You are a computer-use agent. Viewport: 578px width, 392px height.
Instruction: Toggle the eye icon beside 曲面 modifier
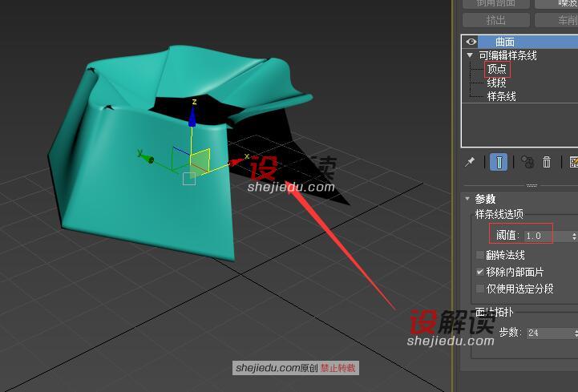[x=471, y=42]
